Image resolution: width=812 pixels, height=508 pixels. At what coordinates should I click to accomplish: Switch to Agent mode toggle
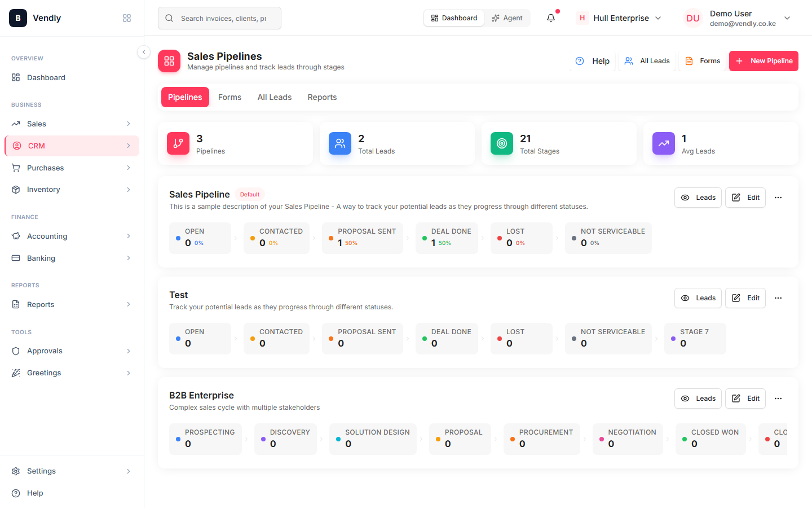(507, 18)
